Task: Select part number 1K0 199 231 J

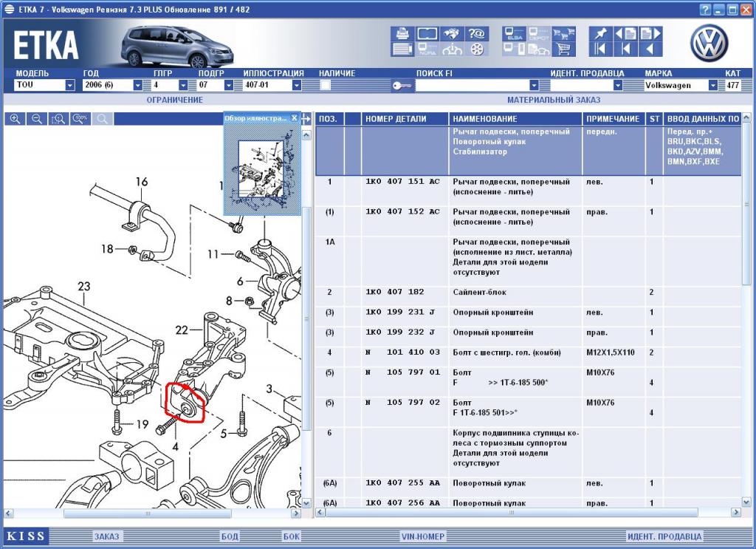Action: click(x=400, y=312)
